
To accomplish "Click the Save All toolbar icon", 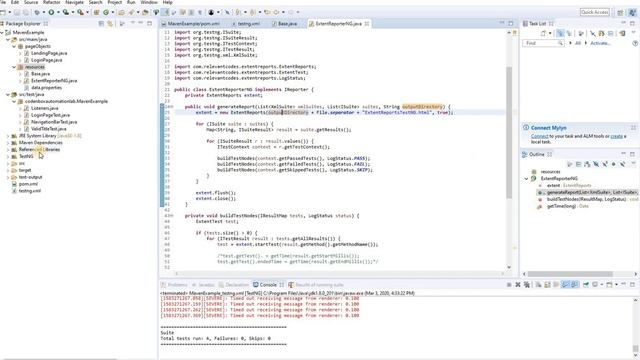I will coord(25,12).
